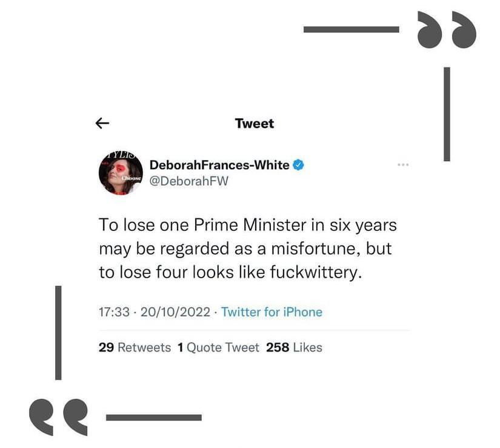Click the tweet text about Prime Ministers

(247, 249)
